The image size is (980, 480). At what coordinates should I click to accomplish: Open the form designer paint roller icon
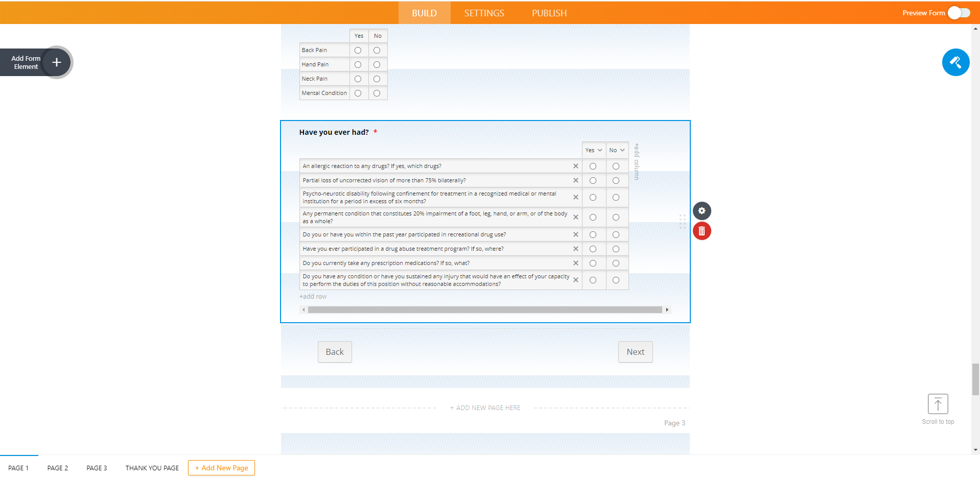[955, 62]
